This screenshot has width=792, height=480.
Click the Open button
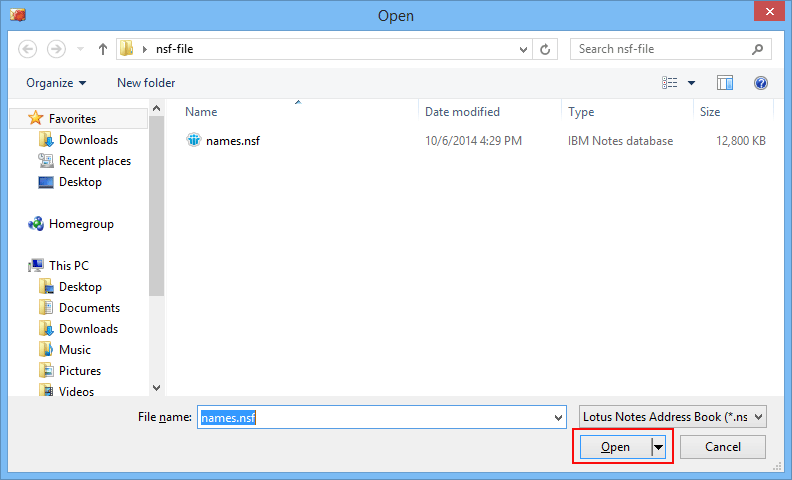click(x=615, y=447)
